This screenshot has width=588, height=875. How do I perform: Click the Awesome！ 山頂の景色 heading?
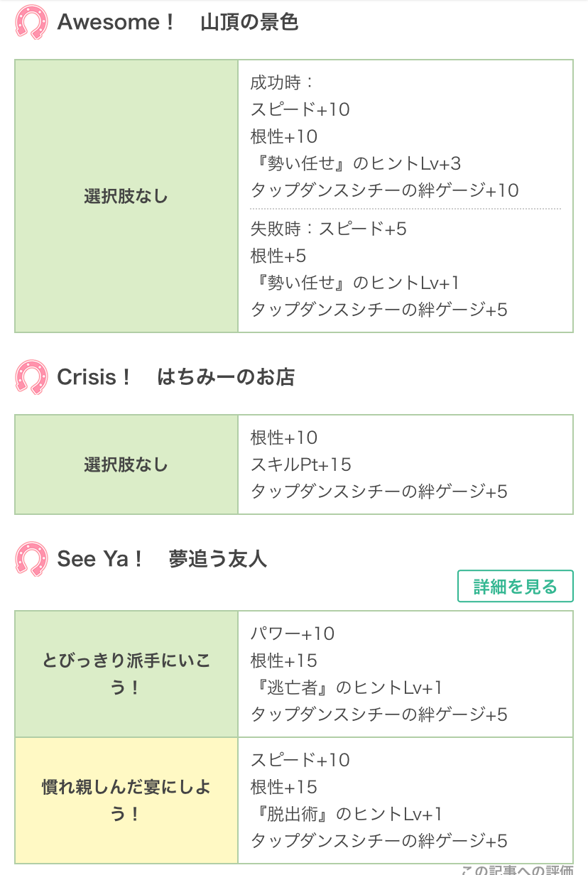click(x=178, y=22)
